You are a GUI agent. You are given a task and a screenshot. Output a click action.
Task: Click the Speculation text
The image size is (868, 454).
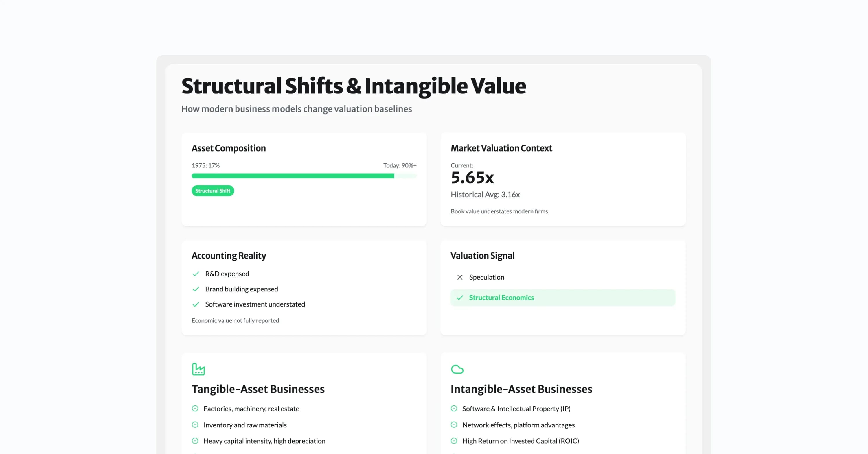(487, 277)
